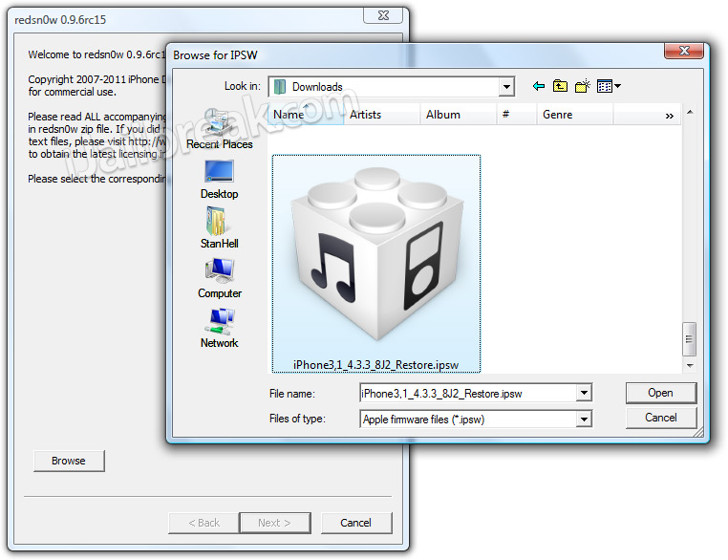The width and height of the screenshot is (728, 560).
Task: Click Cancel in the redsn0w window
Action: pos(356,523)
